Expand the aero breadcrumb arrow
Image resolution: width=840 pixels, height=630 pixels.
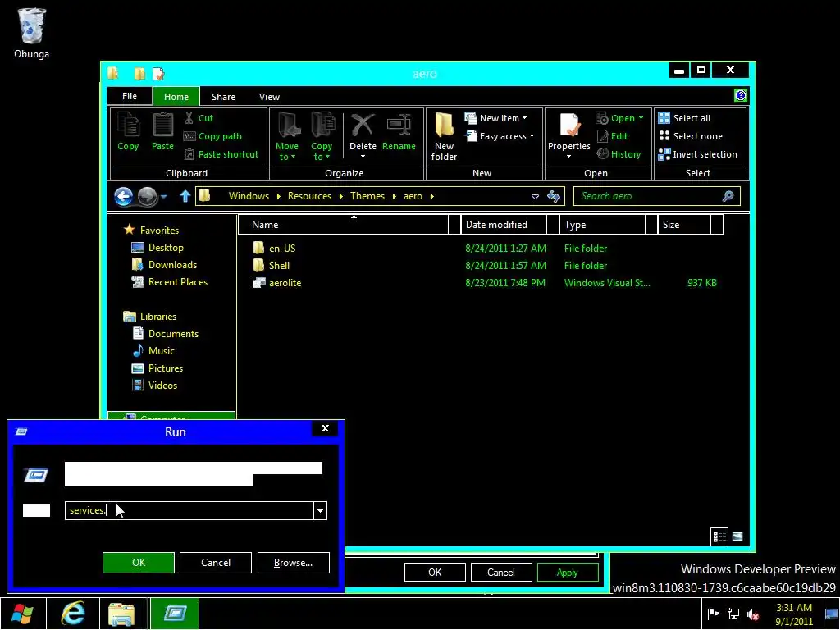pyautogui.click(x=431, y=196)
